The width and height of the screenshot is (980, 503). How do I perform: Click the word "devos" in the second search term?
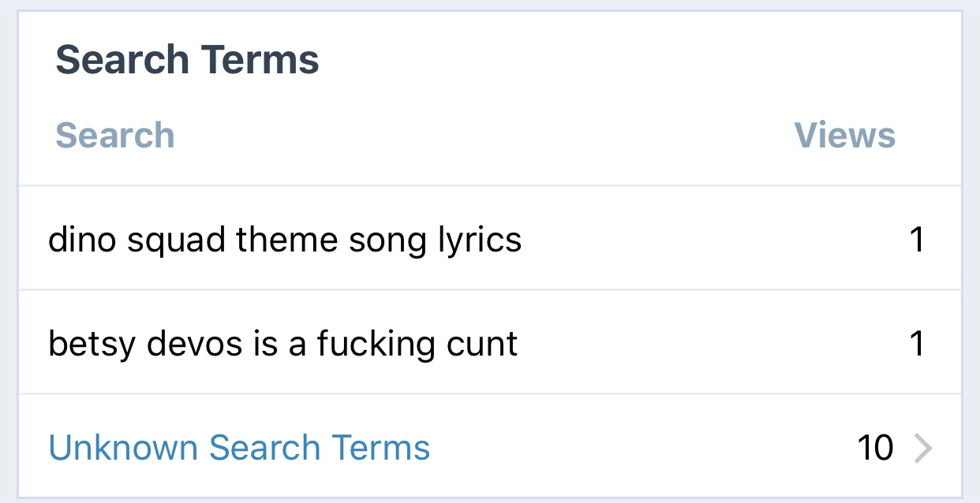[196, 344]
